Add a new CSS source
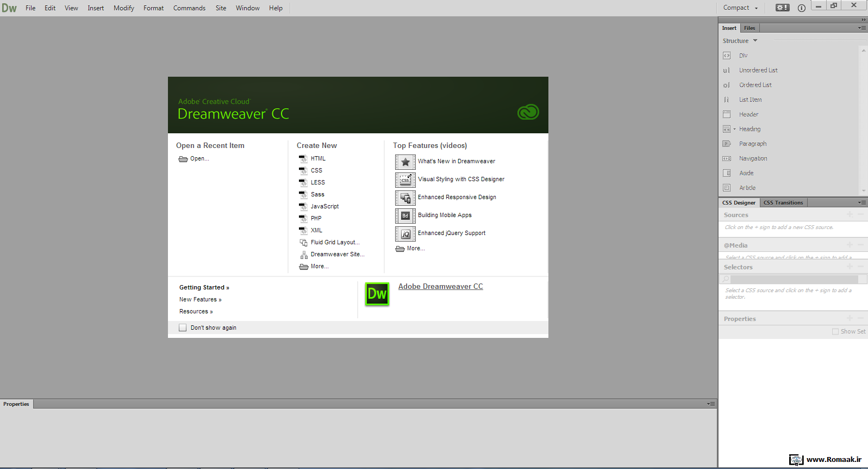The width and height of the screenshot is (868, 469). click(850, 214)
